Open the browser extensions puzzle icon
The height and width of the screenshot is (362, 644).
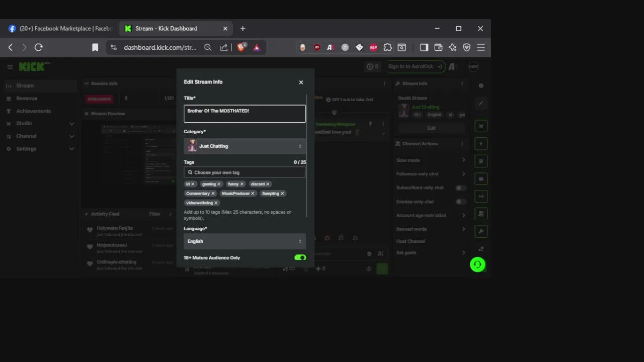[387, 47]
